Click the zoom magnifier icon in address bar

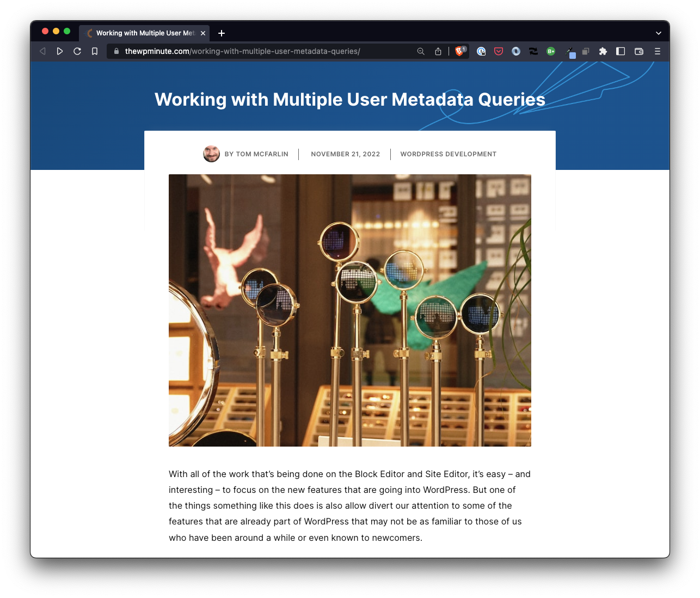(421, 51)
